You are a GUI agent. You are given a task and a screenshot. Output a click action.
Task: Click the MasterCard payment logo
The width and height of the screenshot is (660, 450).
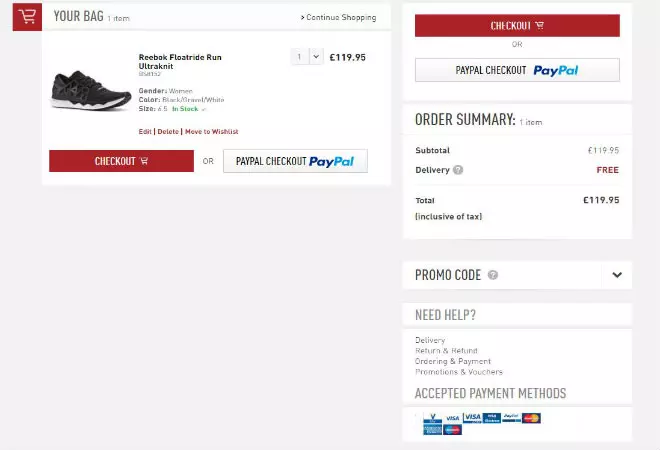point(531,418)
